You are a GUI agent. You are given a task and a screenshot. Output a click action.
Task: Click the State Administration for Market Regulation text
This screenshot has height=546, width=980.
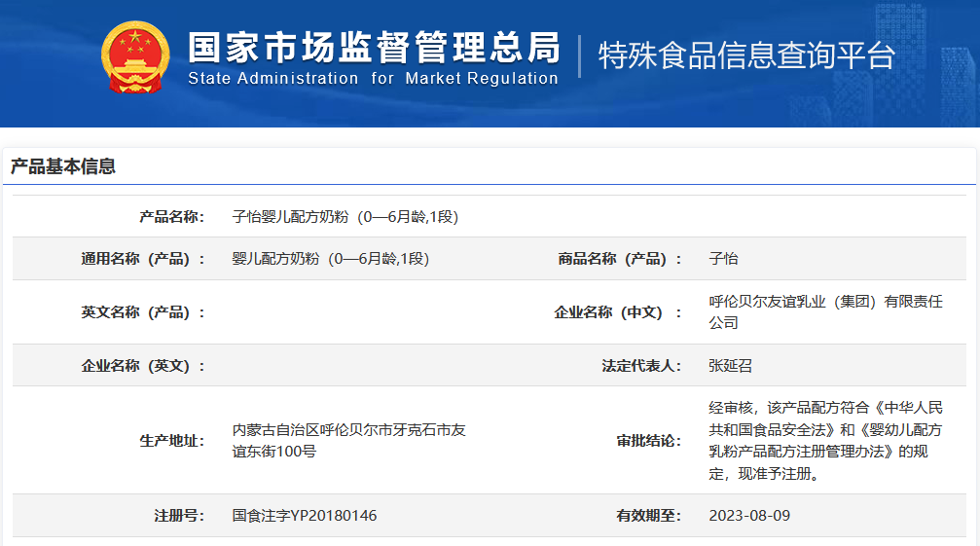click(373, 79)
